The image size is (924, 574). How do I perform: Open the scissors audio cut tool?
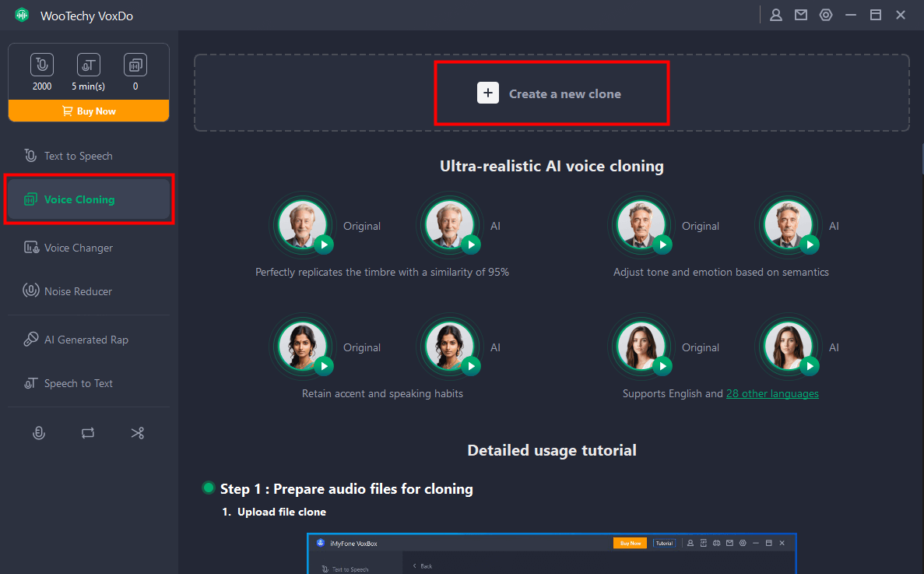138,433
